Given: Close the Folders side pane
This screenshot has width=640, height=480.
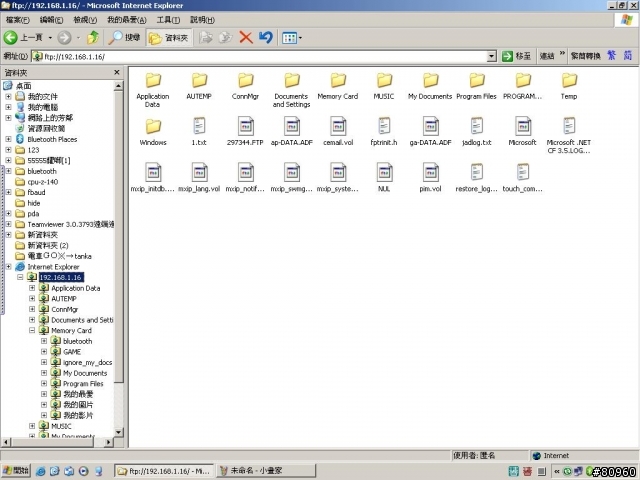Looking at the screenshot, I should click(x=117, y=72).
